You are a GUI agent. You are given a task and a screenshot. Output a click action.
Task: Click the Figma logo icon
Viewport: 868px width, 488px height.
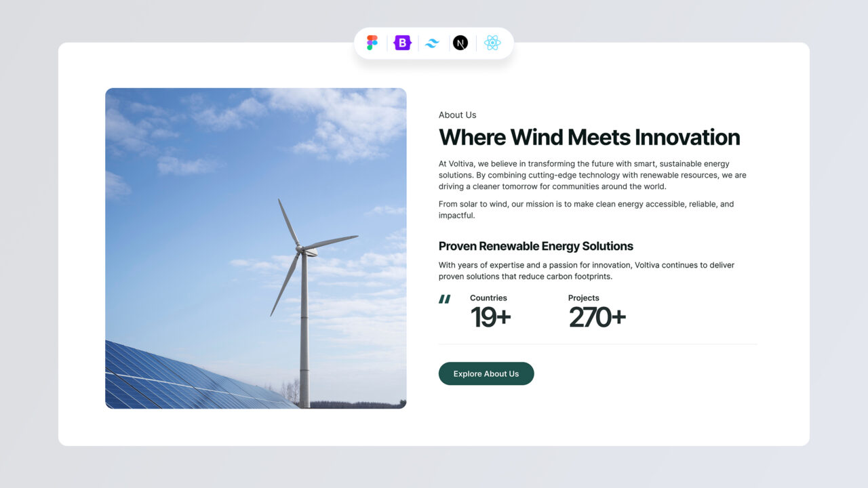point(372,43)
